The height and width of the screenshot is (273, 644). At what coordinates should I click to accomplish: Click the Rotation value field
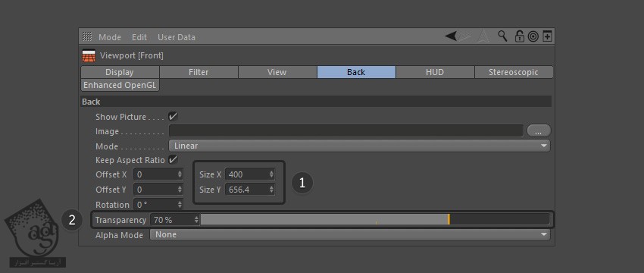click(155, 204)
